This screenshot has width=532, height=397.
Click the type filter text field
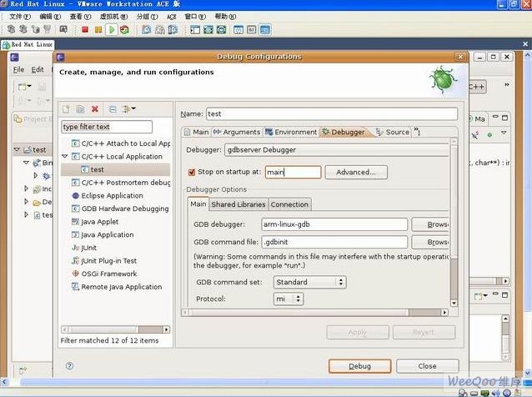[107, 127]
